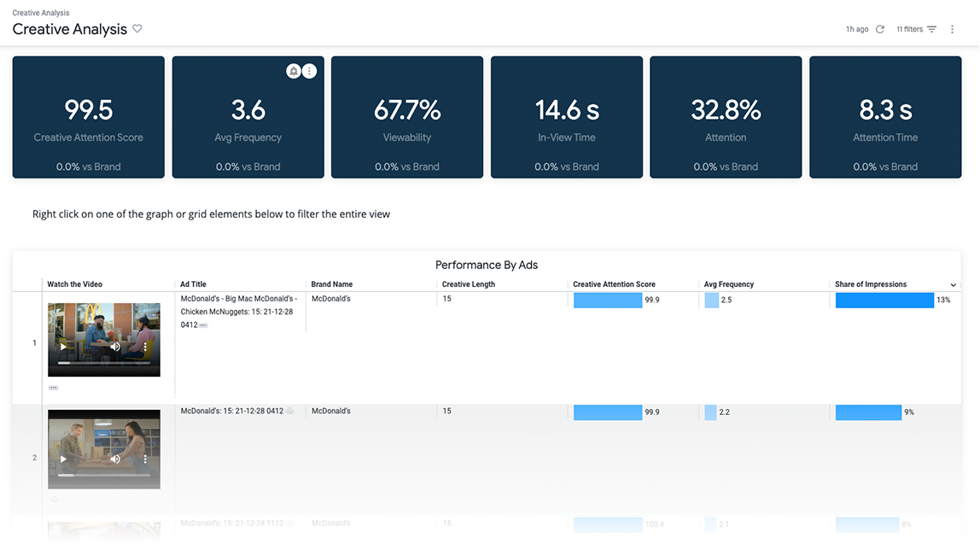Click the Performance By Ads table title

(x=487, y=265)
